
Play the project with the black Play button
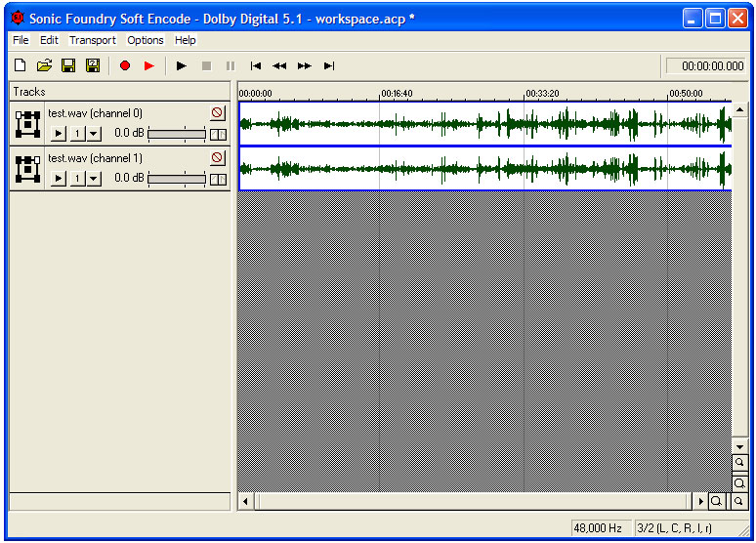(x=182, y=65)
